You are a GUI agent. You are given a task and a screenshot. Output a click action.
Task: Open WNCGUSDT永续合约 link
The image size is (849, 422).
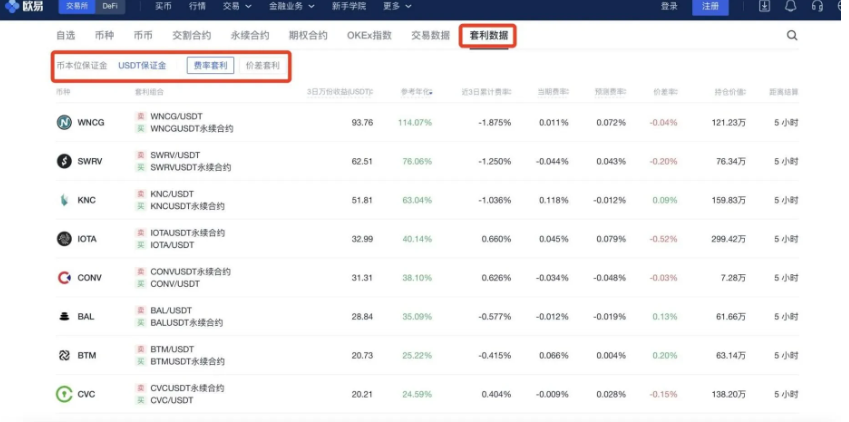click(x=192, y=129)
